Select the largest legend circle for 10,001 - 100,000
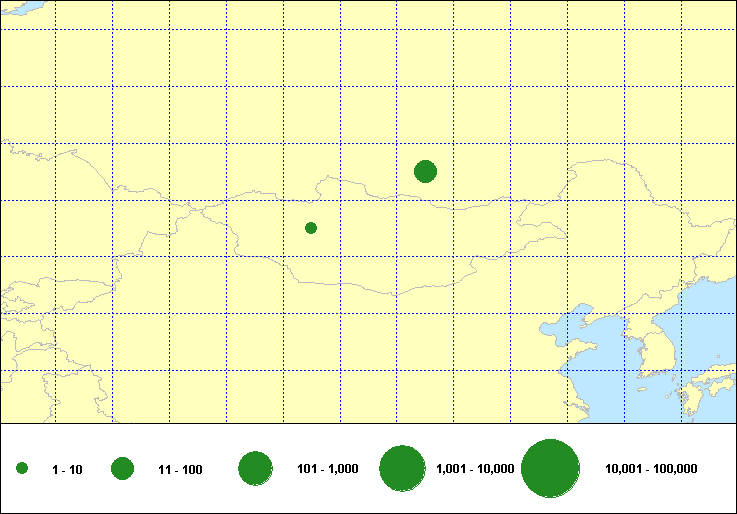This screenshot has width=737, height=514. pos(551,469)
